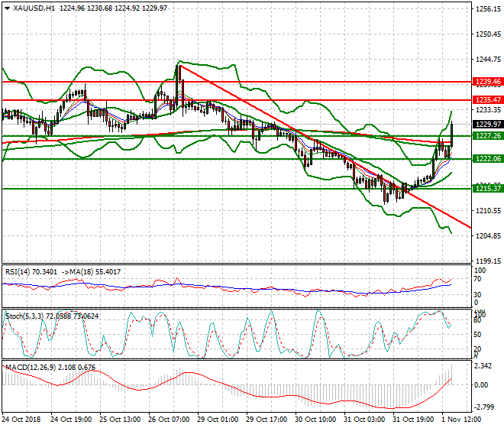The width and height of the screenshot is (504, 428).
Task: Click the -2.799 MACD scale value
Action: click(x=483, y=407)
